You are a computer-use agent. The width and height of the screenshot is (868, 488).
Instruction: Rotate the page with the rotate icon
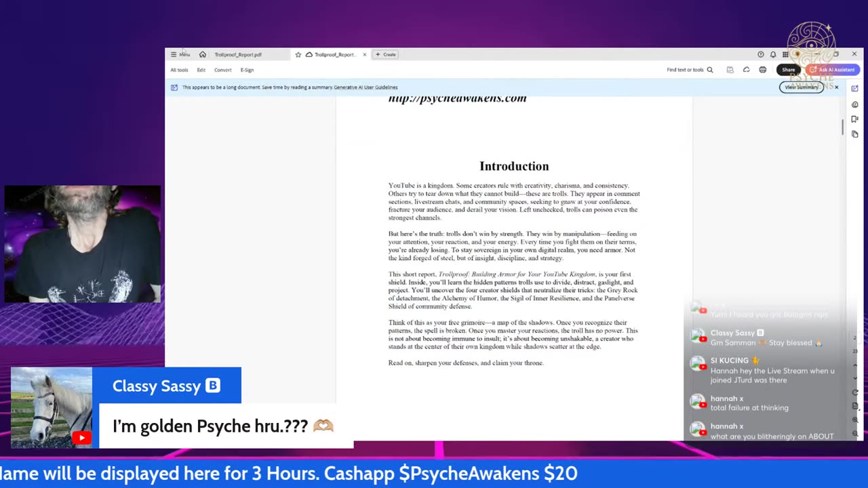(x=855, y=392)
